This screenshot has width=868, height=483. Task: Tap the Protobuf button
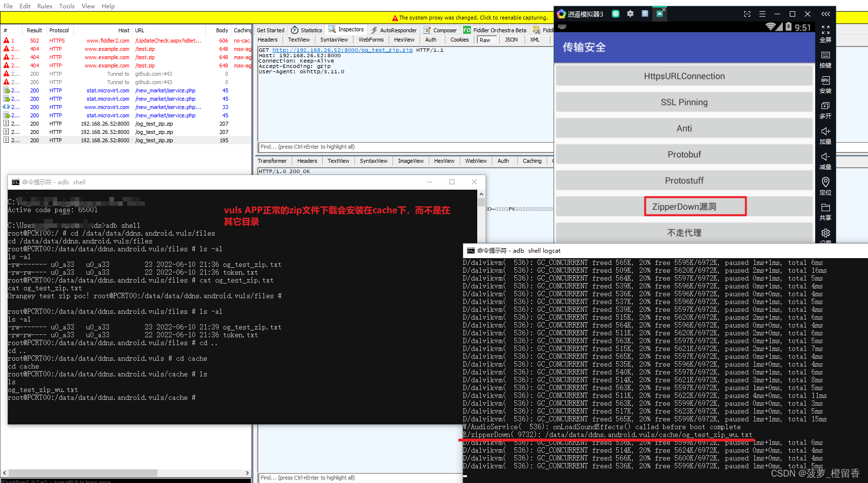(684, 154)
